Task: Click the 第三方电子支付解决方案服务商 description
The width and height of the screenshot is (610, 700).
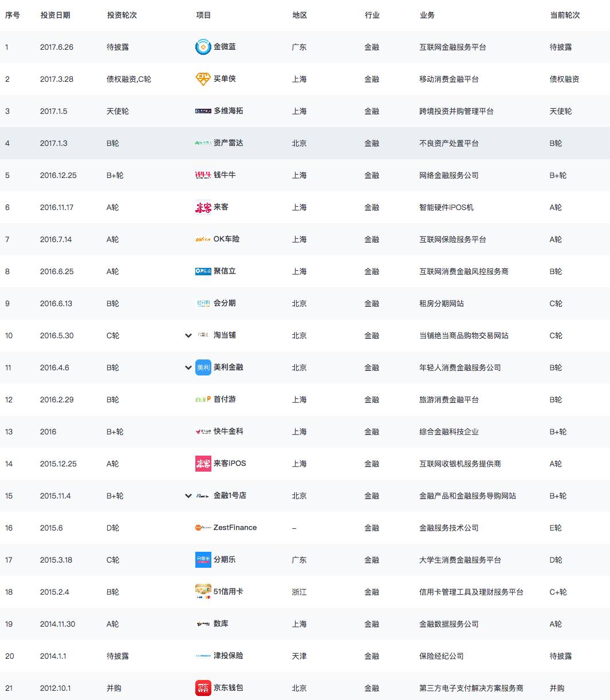Action: click(471, 688)
